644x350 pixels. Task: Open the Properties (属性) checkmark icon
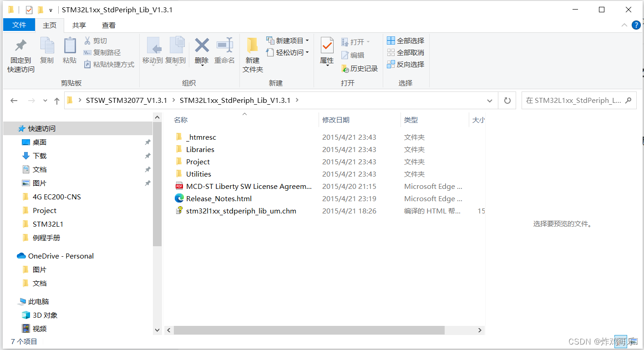(327, 46)
